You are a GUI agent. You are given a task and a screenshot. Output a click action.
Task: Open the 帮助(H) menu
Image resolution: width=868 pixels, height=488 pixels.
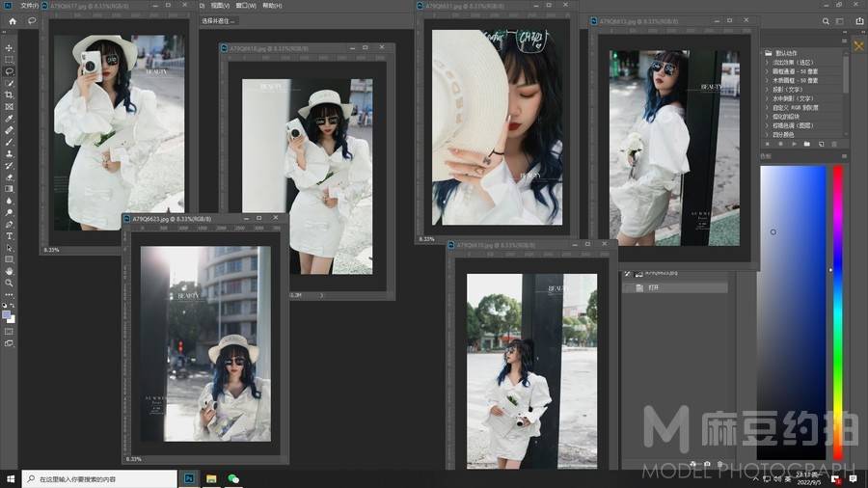point(272,6)
